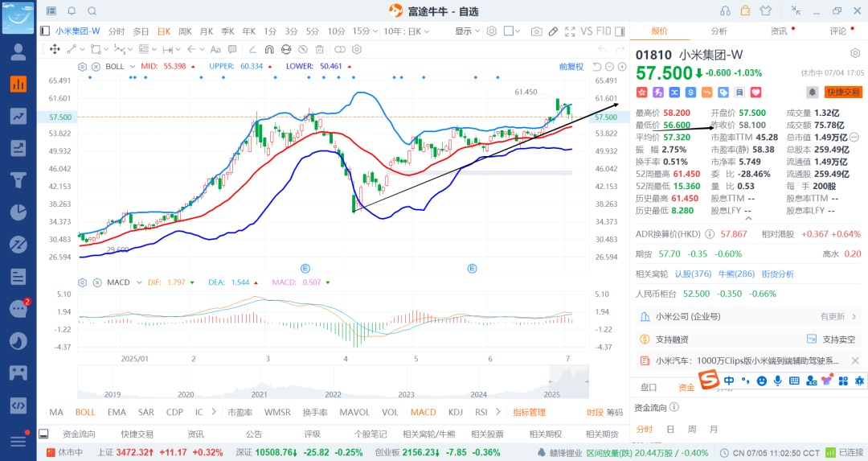Open the screenshot camera tool

click(536, 31)
